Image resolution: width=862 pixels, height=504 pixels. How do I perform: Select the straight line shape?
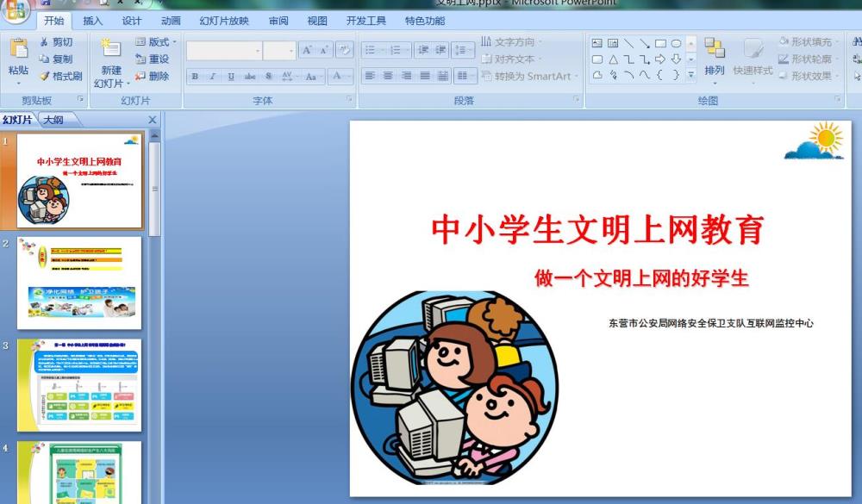pyautogui.click(x=629, y=43)
